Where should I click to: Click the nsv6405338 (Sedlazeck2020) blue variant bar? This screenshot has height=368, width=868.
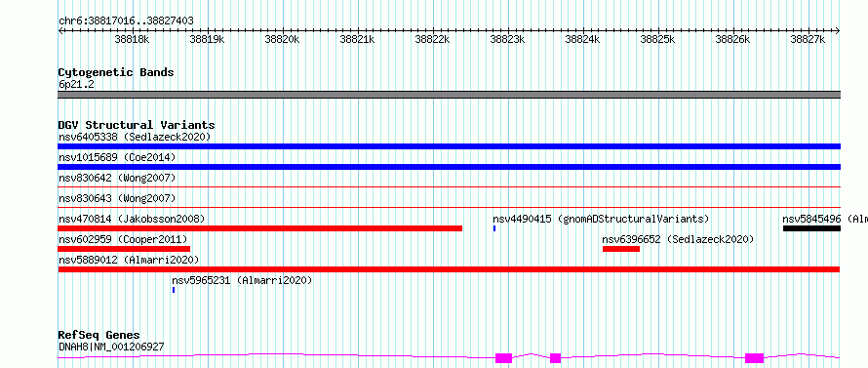[x=449, y=146]
